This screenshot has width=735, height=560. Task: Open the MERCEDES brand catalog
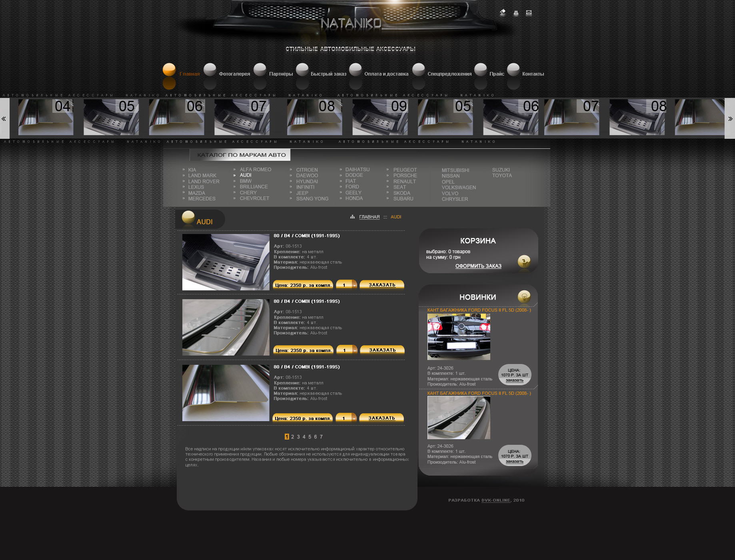coord(202,199)
